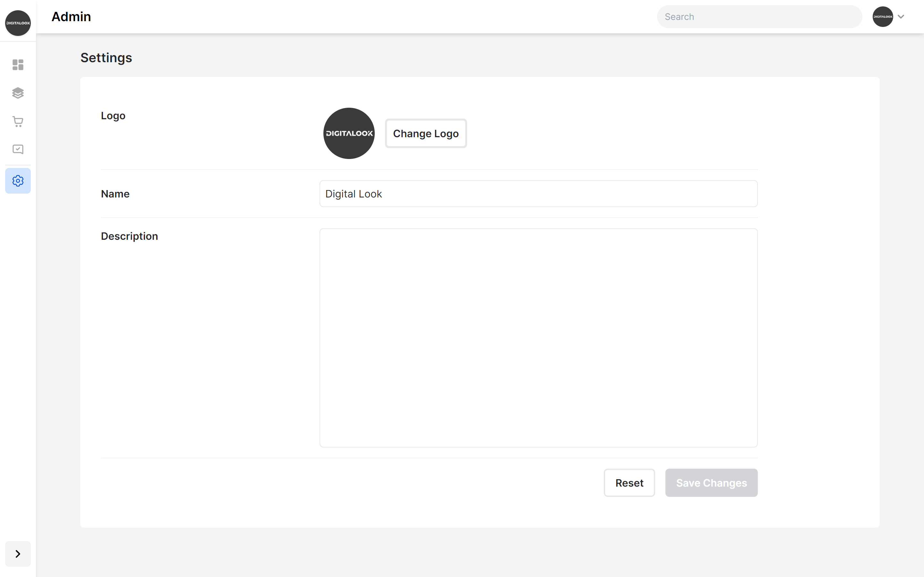Image resolution: width=924 pixels, height=577 pixels.
Task: Click the Save Changes button
Action: coord(711,483)
